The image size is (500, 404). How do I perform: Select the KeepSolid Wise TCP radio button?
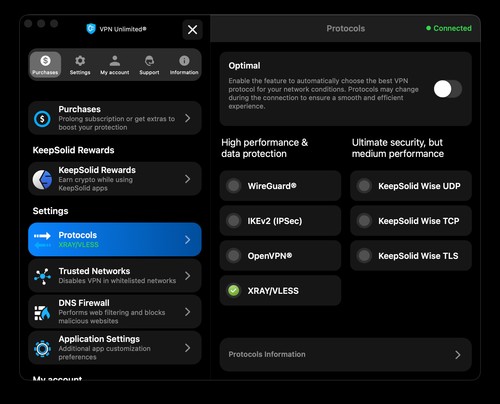click(x=364, y=221)
